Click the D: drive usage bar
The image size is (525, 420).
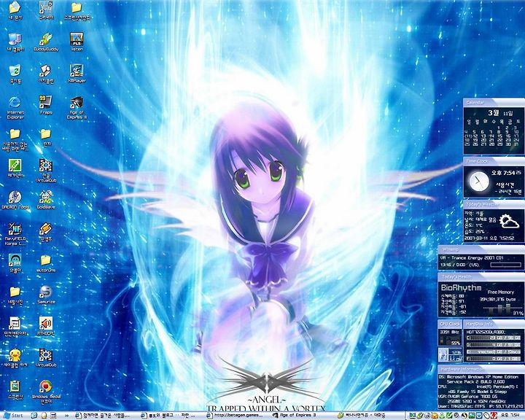493,345
